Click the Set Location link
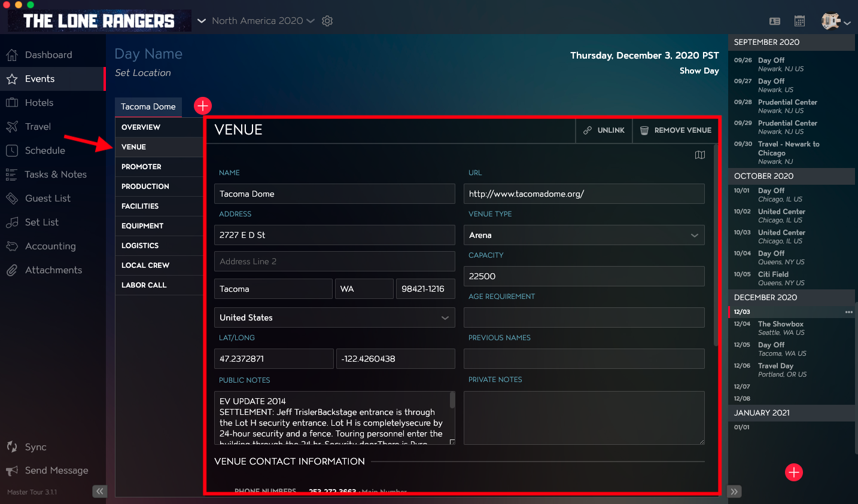This screenshot has width=858, height=504. coord(143,73)
